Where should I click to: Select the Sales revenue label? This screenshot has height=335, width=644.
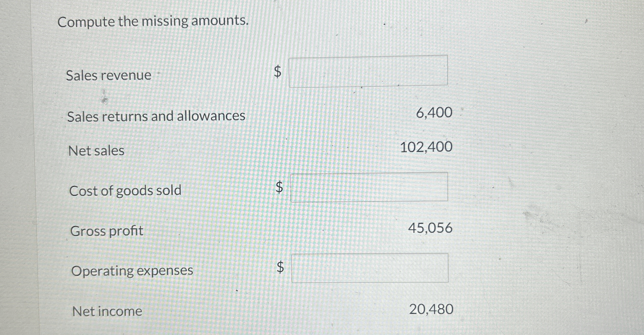(x=109, y=76)
